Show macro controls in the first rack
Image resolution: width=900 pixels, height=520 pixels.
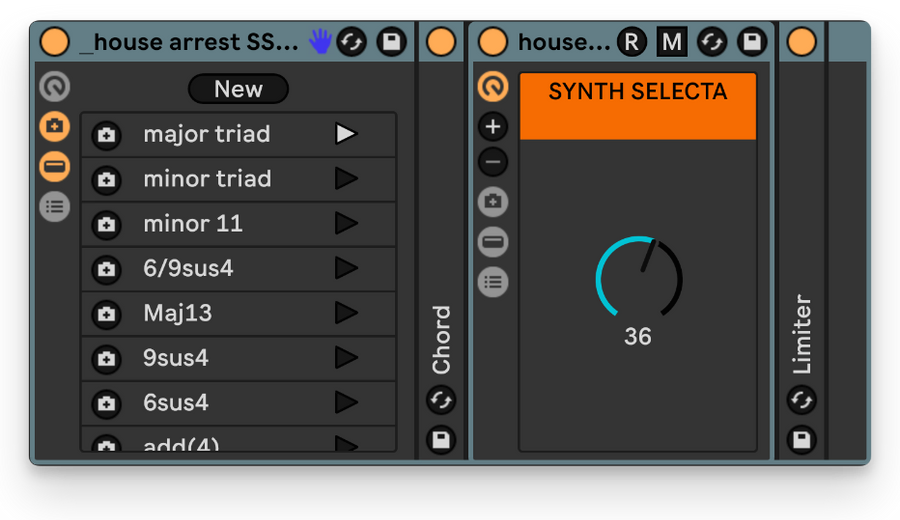tap(55, 87)
